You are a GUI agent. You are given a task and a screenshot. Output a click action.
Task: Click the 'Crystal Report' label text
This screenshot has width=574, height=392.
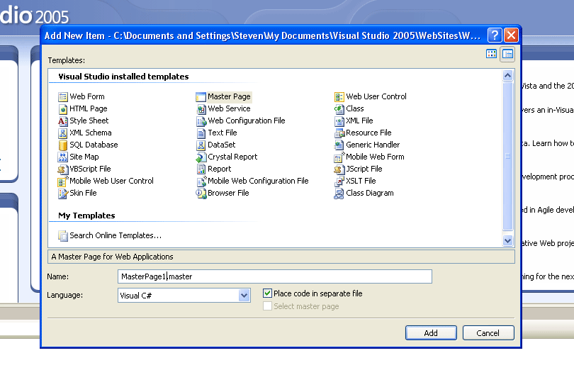tap(232, 157)
